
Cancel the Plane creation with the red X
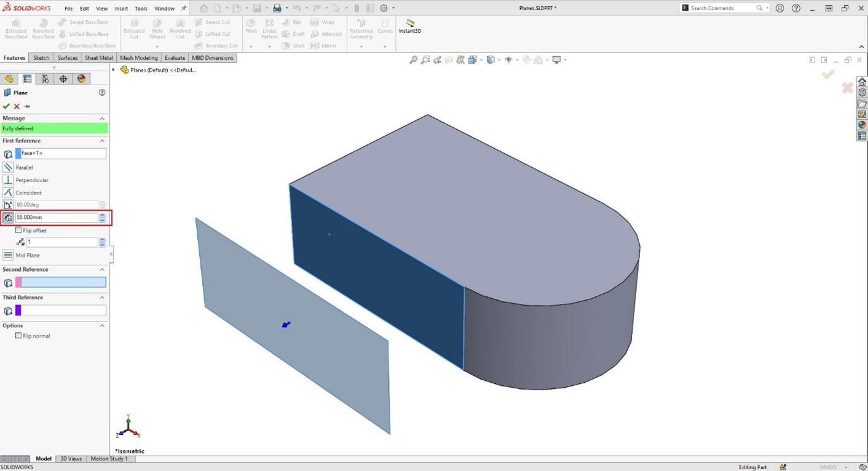click(16, 106)
